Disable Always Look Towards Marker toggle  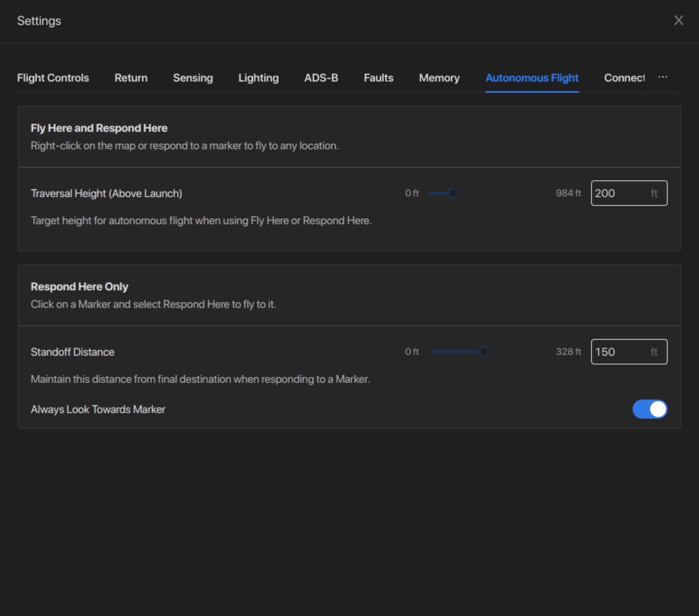tap(650, 409)
